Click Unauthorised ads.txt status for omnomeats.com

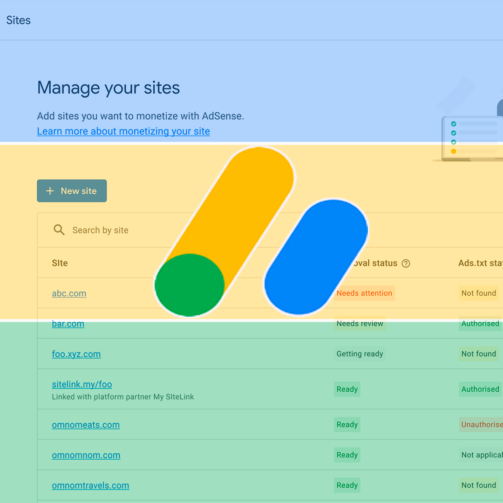click(481, 424)
